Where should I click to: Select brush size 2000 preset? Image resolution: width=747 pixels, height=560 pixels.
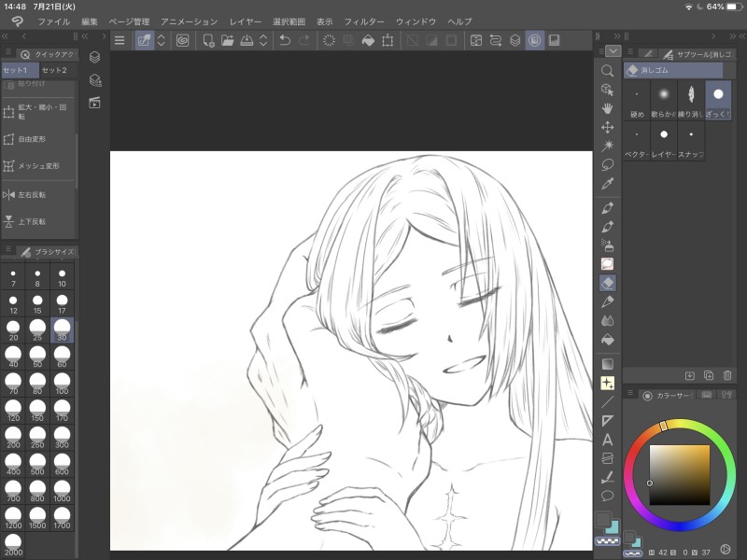[13, 545]
